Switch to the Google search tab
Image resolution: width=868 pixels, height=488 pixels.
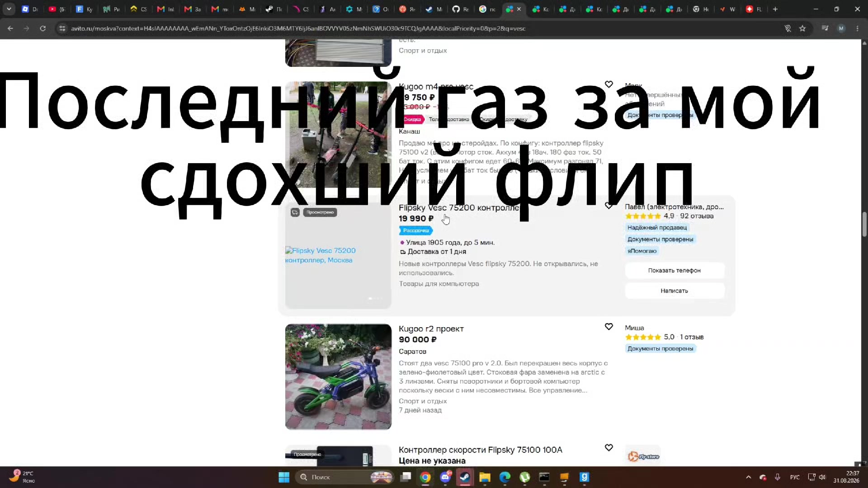(x=487, y=9)
